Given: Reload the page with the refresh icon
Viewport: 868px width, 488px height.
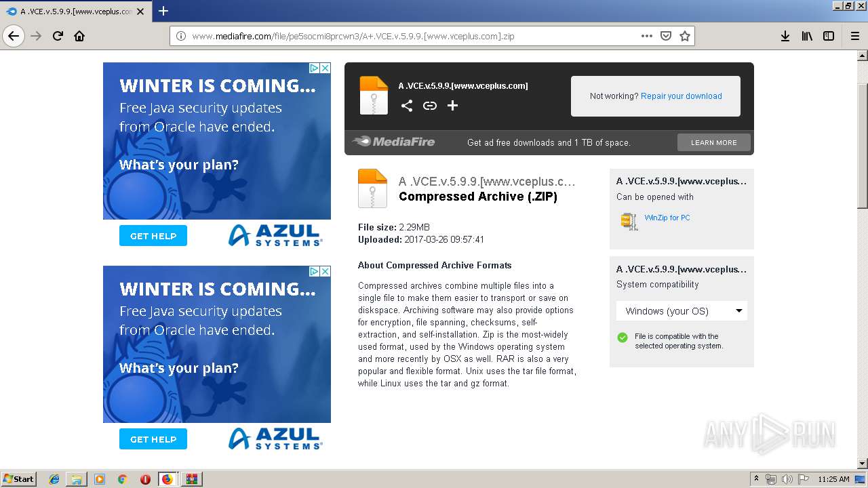Looking at the screenshot, I should pos(58,36).
